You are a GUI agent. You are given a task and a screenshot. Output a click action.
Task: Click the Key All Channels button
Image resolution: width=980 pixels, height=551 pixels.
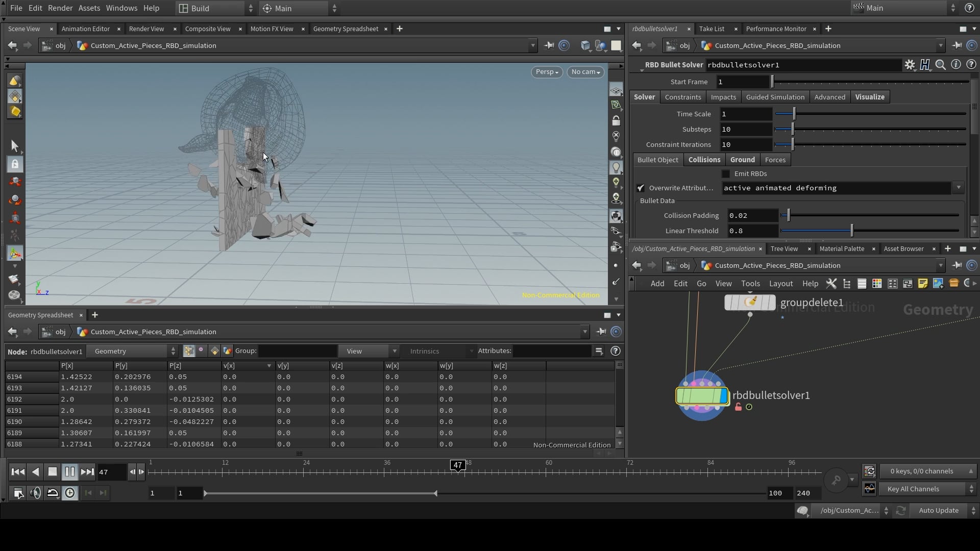coord(914,489)
